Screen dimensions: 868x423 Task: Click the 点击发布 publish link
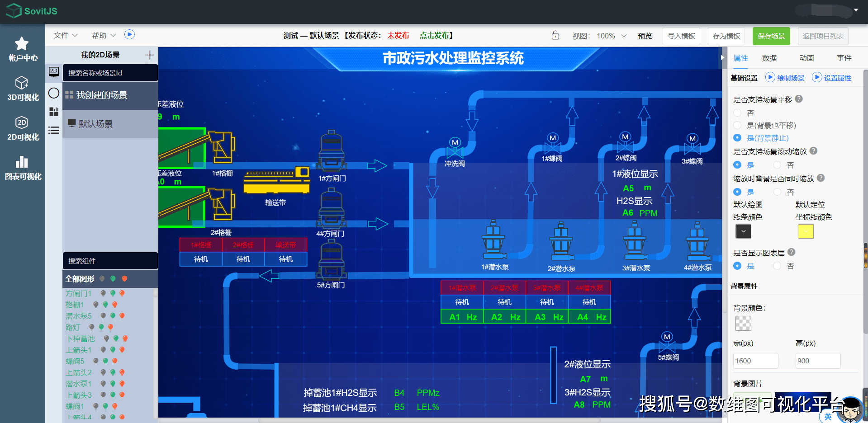435,35
